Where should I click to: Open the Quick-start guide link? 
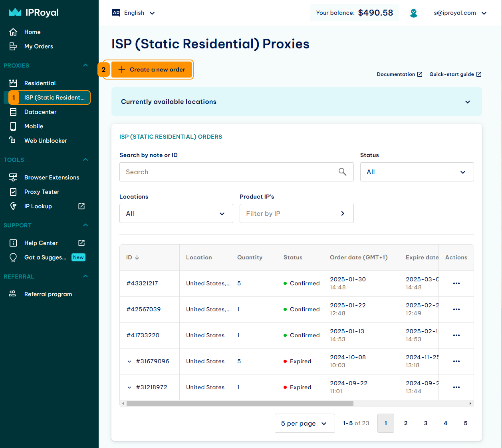tap(455, 74)
